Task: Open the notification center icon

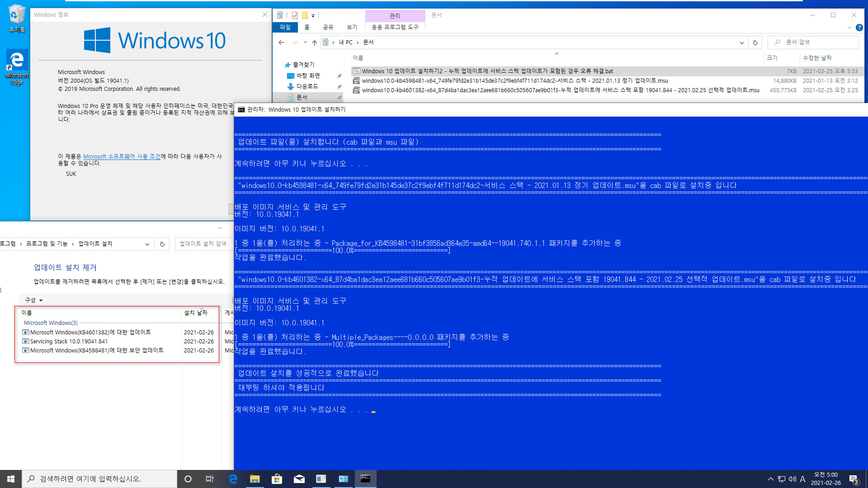Action: pos(854,479)
